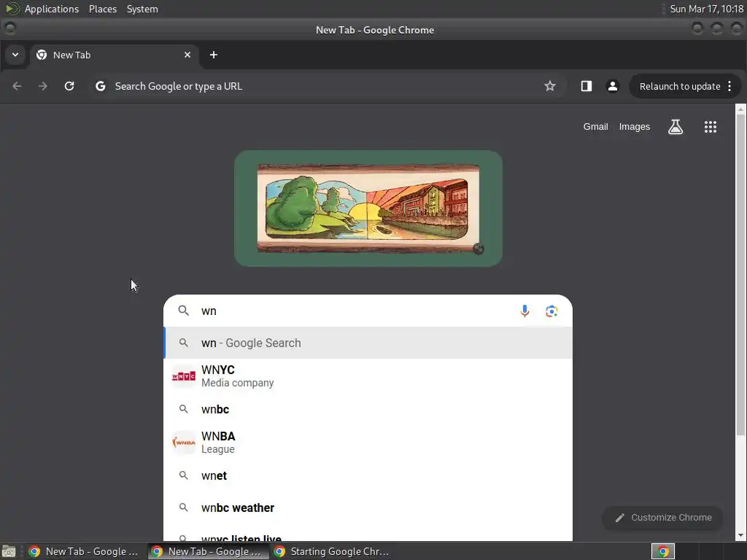Click Customize Chrome button

[x=662, y=518]
